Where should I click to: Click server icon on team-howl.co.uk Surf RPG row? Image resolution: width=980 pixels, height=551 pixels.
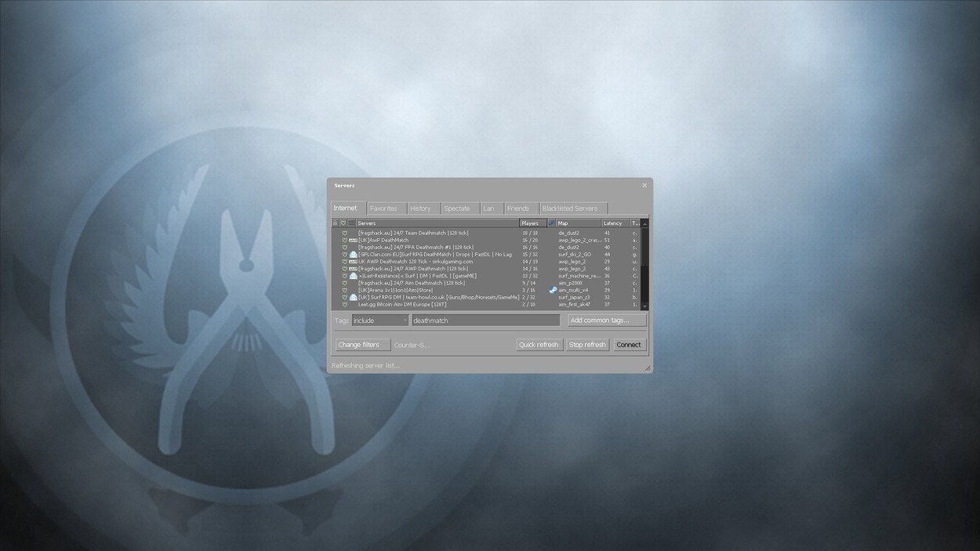pyautogui.click(x=353, y=297)
